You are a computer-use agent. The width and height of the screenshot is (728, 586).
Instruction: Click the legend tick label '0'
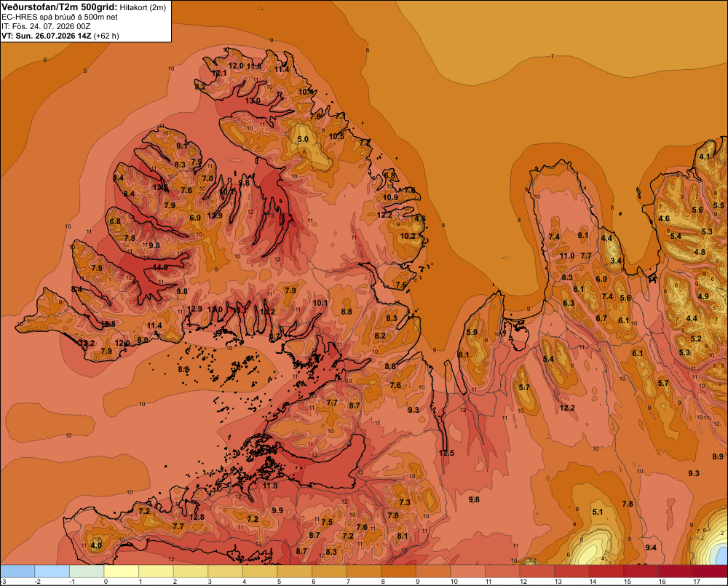click(x=106, y=582)
